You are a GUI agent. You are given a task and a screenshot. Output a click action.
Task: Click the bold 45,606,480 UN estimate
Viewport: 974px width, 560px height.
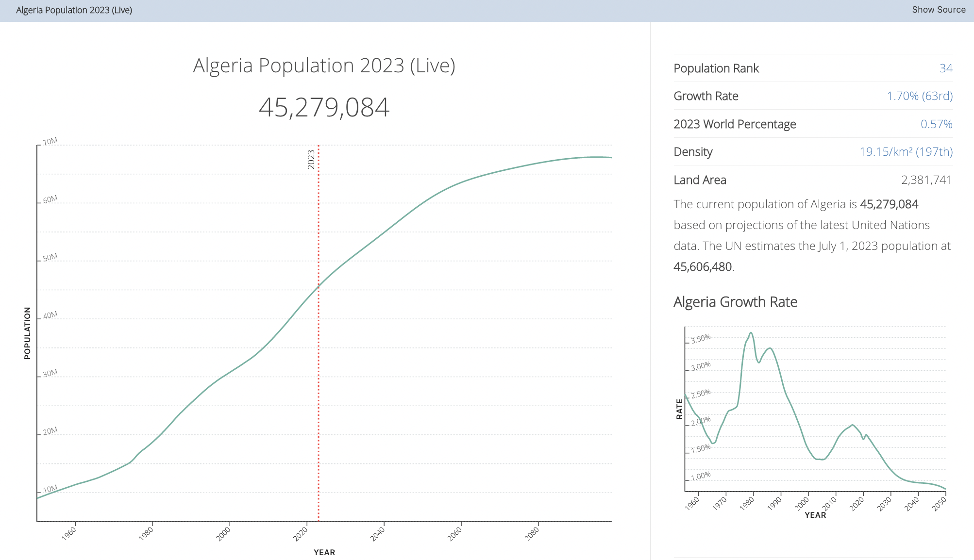702,267
